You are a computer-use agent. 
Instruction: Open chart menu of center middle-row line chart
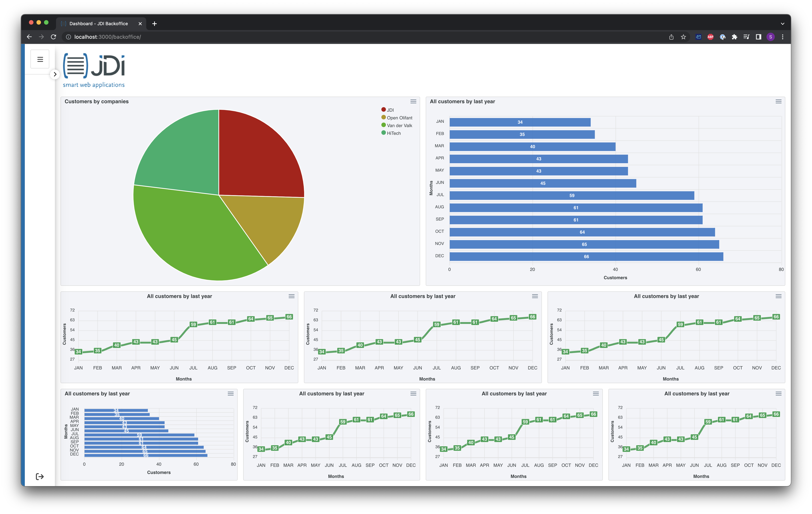[535, 296]
